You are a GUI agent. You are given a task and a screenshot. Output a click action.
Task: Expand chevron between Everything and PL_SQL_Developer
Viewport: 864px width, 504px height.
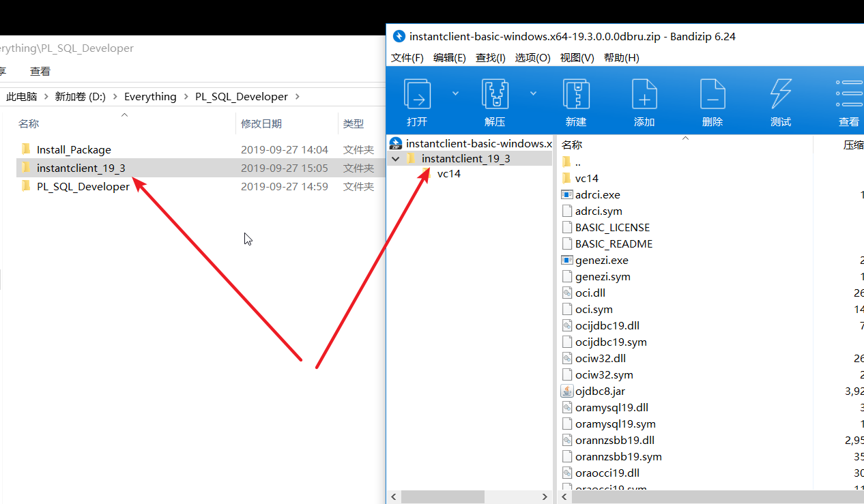[186, 96]
